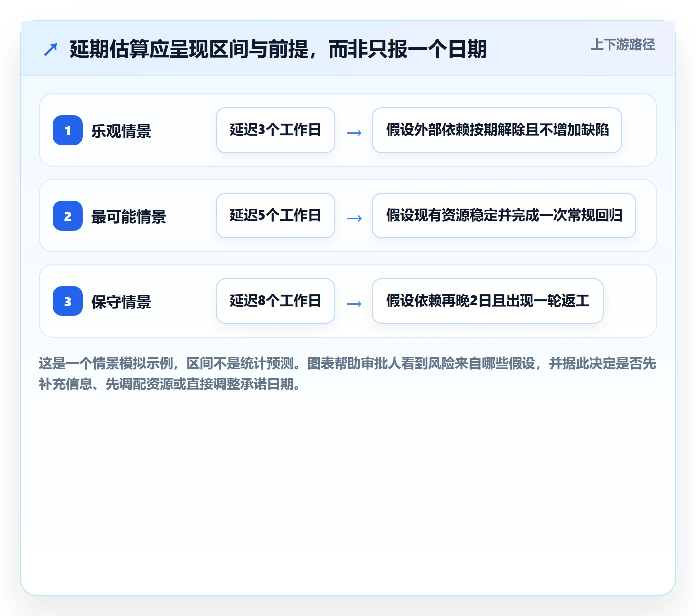Click the diagonal arrow icon beside the title

(x=51, y=49)
